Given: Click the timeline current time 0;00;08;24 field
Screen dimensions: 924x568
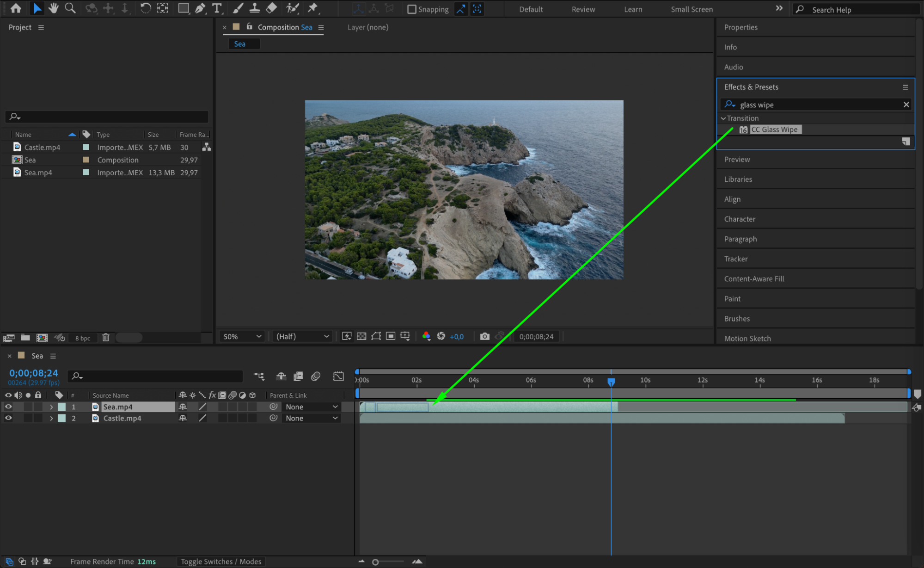Looking at the screenshot, I should 34,373.
